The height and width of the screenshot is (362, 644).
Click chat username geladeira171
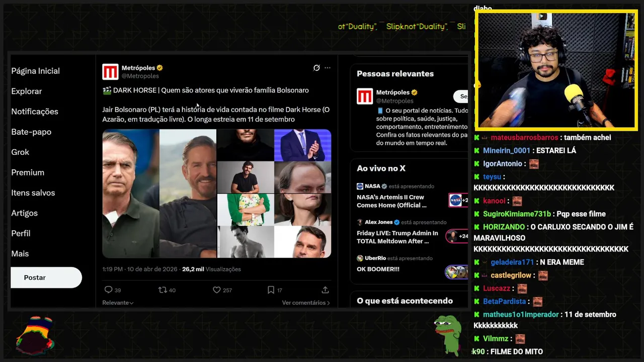[x=512, y=262]
